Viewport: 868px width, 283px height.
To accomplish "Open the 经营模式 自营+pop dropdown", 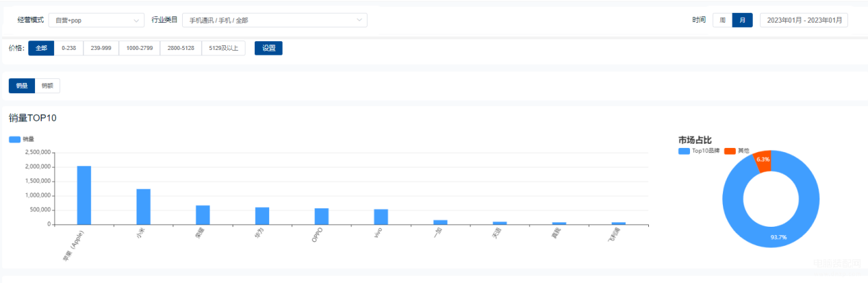I will pos(97,21).
